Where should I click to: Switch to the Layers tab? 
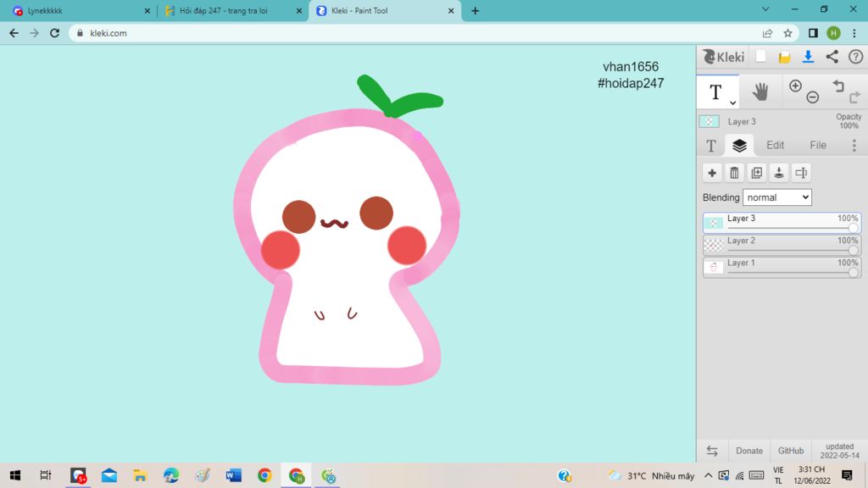click(739, 146)
